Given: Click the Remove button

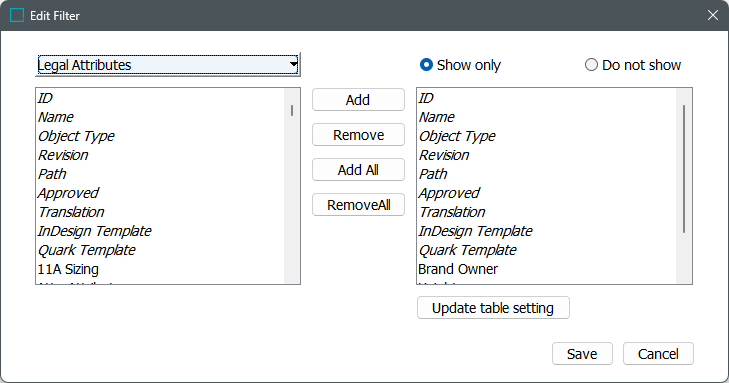Looking at the screenshot, I should (358, 135).
